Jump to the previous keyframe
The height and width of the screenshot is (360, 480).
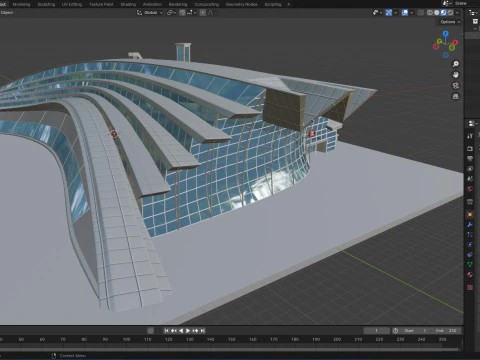pyautogui.click(x=174, y=331)
